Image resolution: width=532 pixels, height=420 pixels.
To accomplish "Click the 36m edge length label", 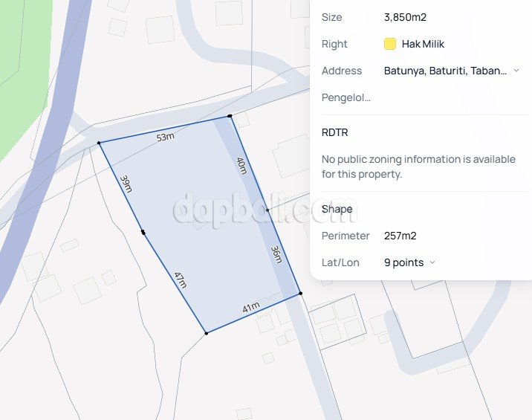I will coord(276,254).
